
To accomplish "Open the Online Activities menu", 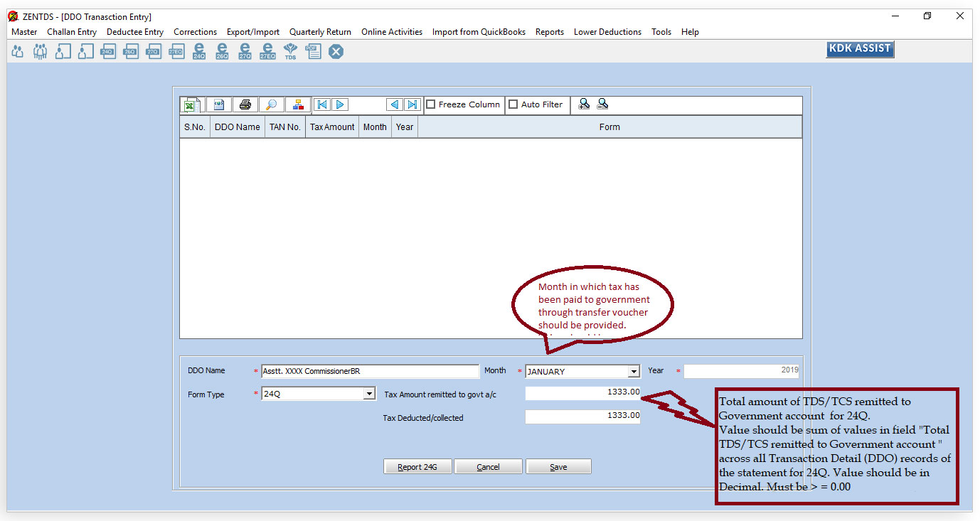I will pos(392,32).
